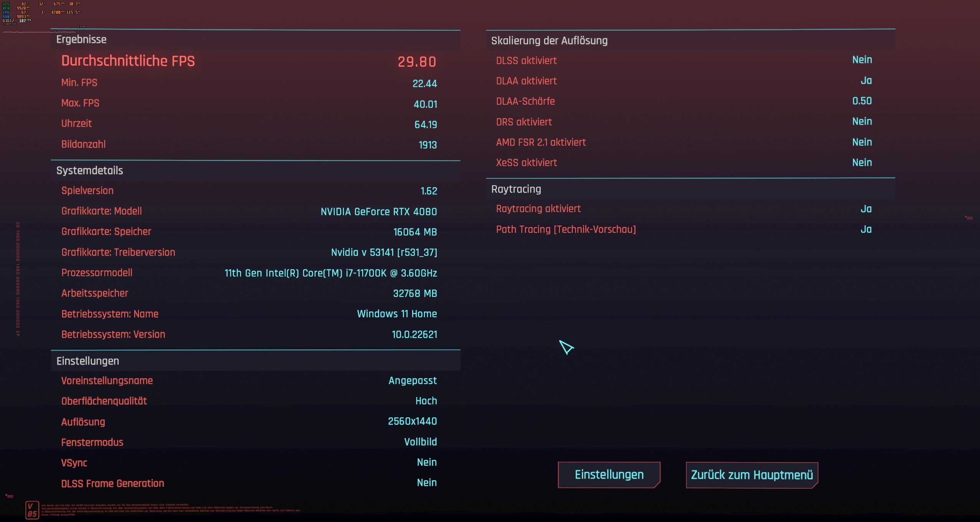This screenshot has height=522, width=980.
Task: Click the green GPU overlay label
Action: click(6, 4)
